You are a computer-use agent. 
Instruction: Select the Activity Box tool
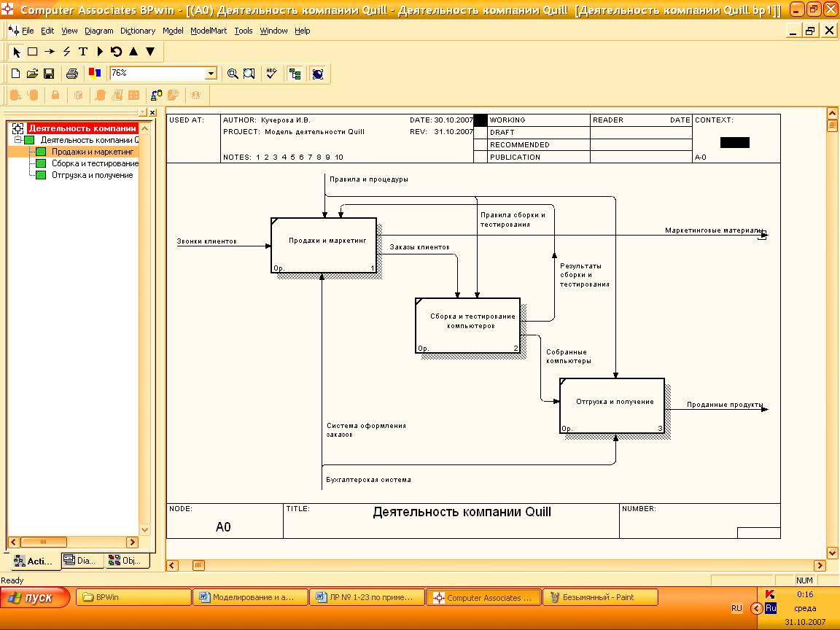pyautogui.click(x=33, y=52)
